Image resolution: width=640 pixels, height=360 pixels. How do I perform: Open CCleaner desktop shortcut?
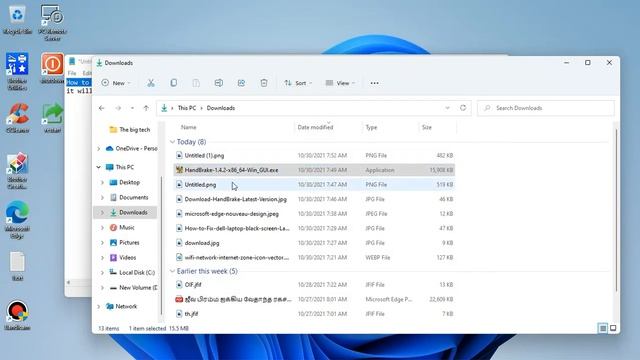[18, 118]
